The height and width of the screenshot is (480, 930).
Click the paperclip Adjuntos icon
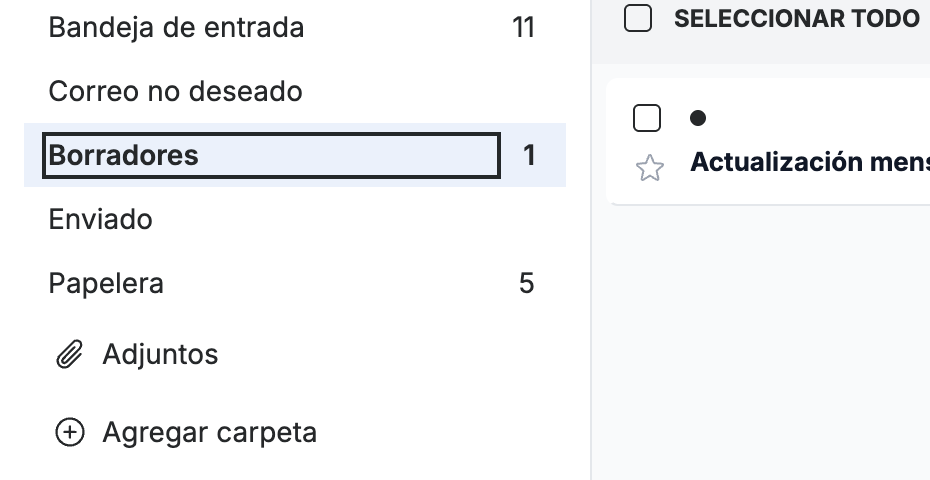pyautogui.click(x=69, y=355)
